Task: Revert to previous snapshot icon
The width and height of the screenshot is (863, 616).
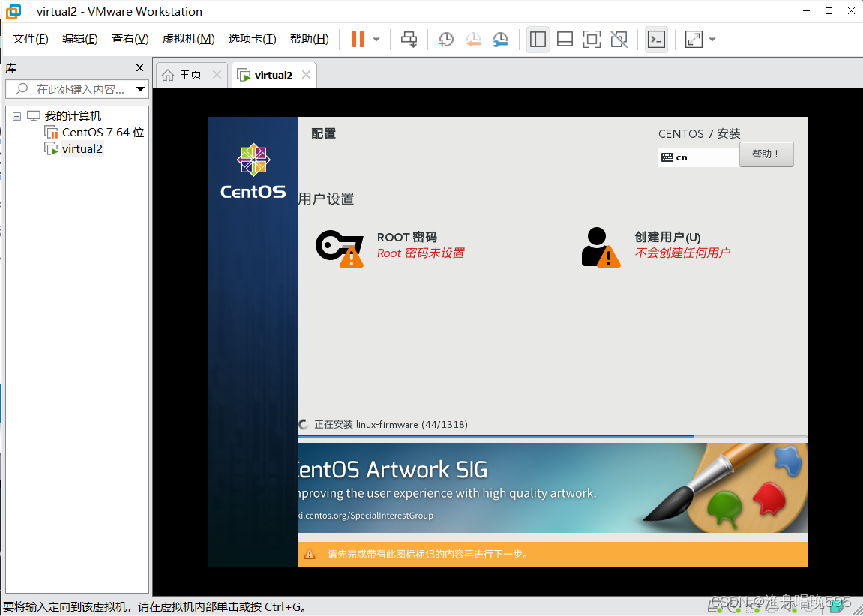Action: (x=473, y=40)
